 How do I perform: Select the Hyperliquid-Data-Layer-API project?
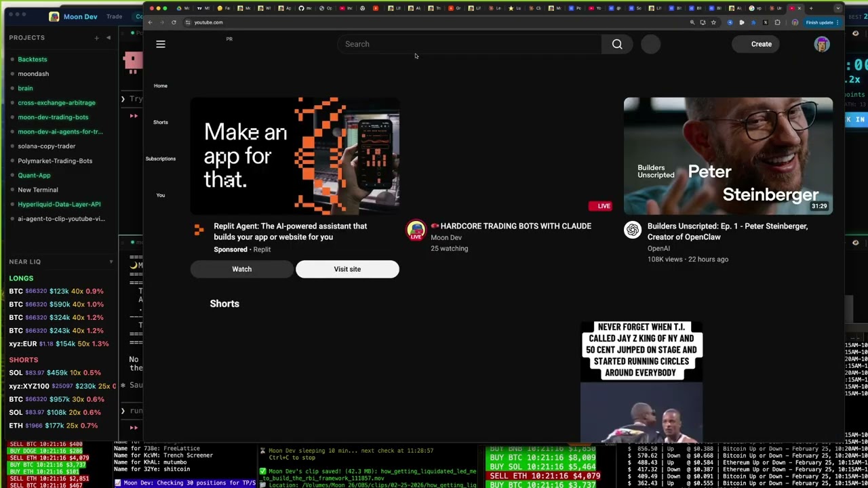59,204
